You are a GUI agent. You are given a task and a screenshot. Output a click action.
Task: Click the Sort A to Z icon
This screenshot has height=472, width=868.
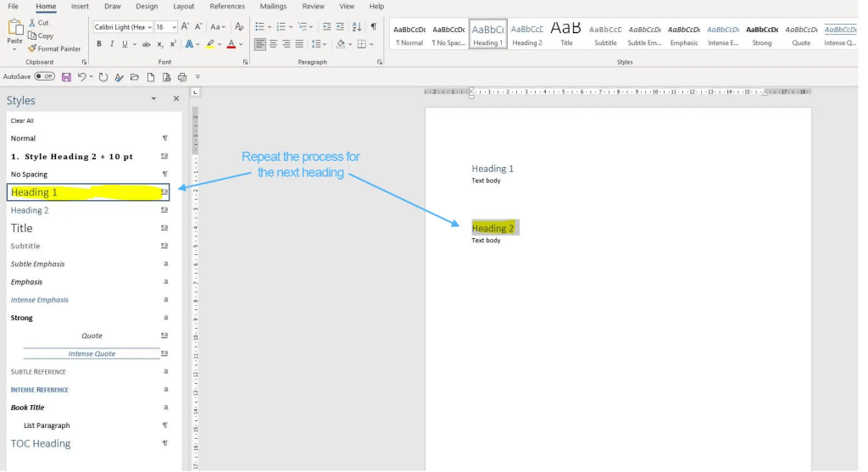[x=357, y=26]
